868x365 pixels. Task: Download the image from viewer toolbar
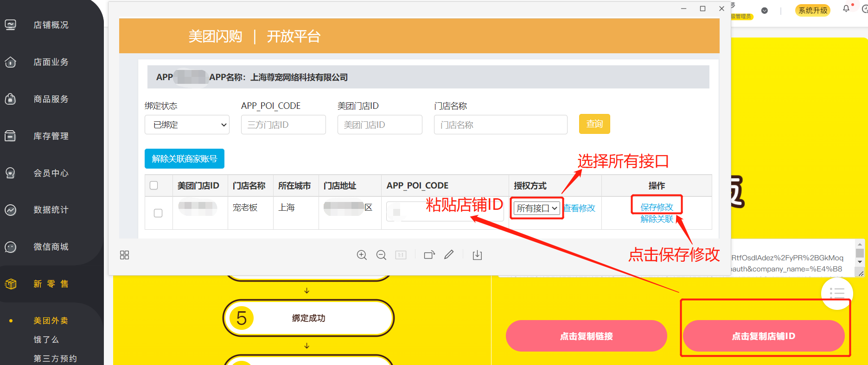[x=477, y=255]
